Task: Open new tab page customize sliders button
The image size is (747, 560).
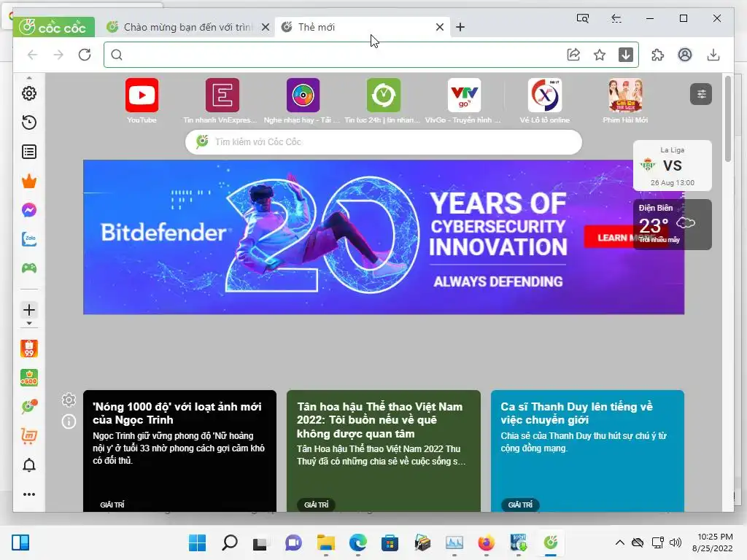Action: click(701, 94)
